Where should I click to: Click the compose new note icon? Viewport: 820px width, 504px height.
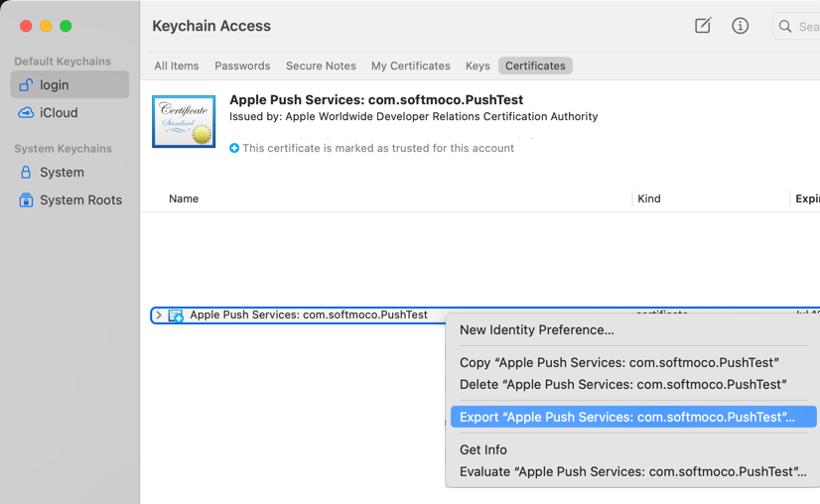[703, 26]
